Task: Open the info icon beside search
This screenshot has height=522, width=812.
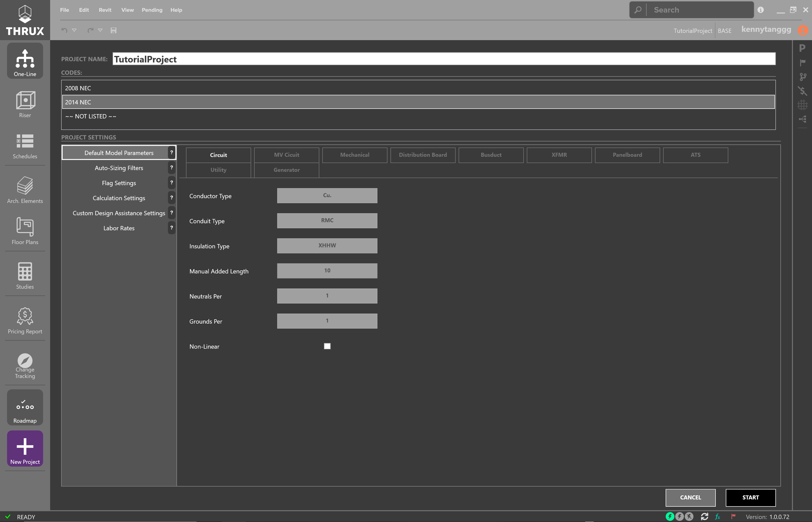Action: [761, 10]
